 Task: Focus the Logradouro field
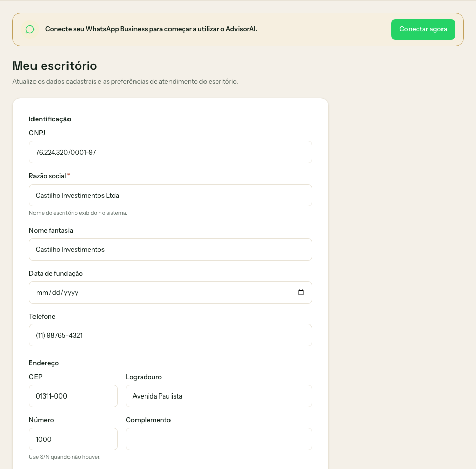coord(219,396)
